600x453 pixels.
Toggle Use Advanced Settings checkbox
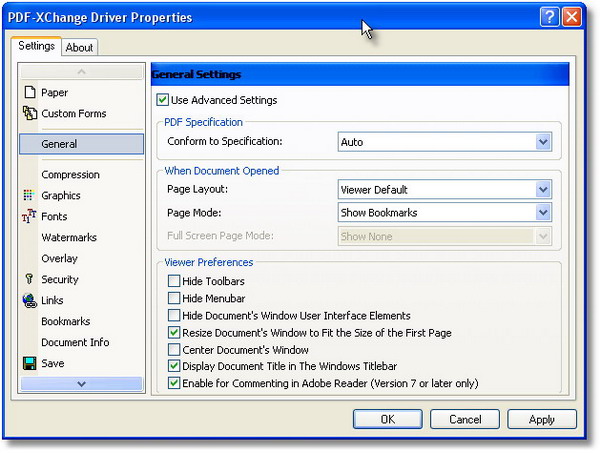[162, 100]
